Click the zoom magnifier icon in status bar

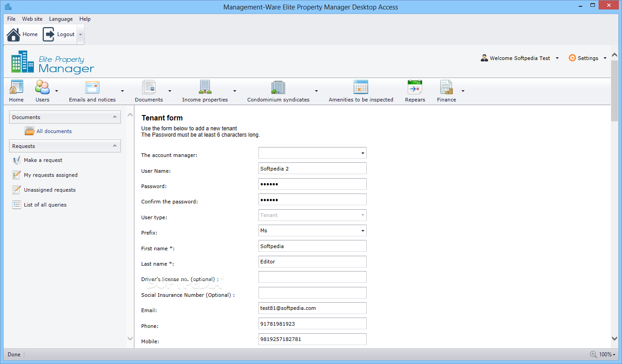pos(594,355)
